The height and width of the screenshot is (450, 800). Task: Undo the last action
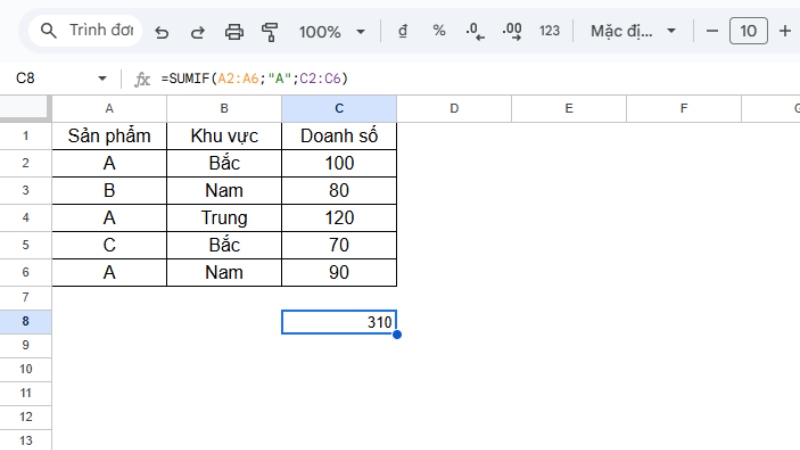click(x=162, y=32)
